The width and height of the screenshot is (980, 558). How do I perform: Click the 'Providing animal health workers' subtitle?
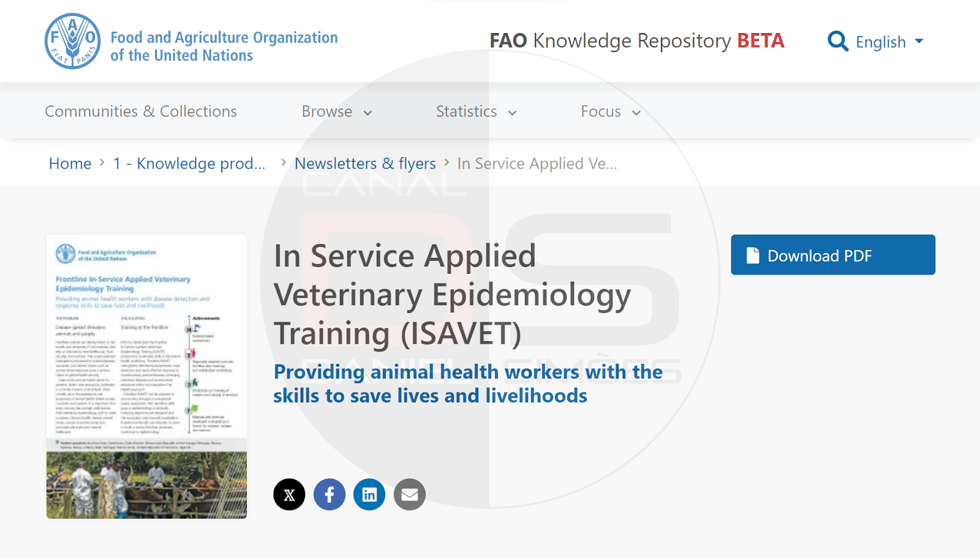(468, 383)
